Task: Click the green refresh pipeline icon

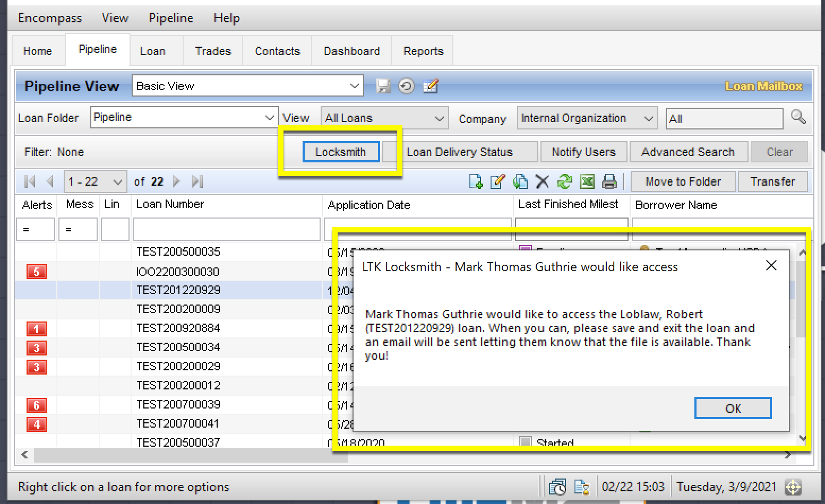Action: coord(564,182)
